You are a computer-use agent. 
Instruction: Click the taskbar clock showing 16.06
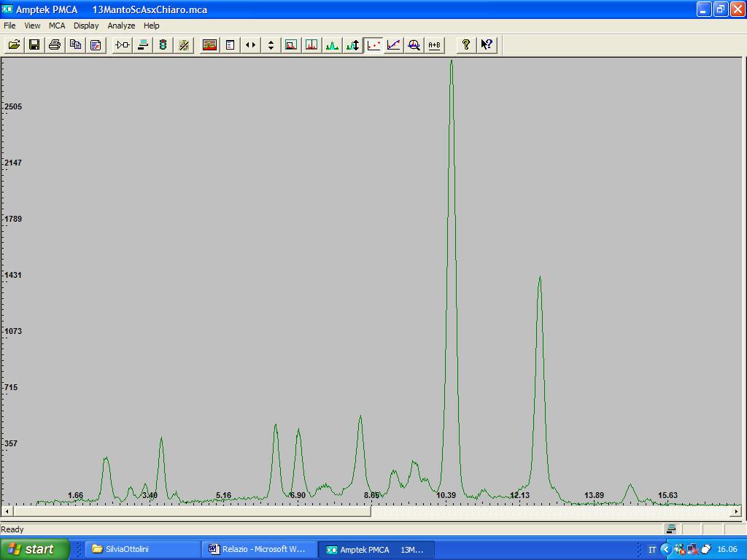pos(727,550)
